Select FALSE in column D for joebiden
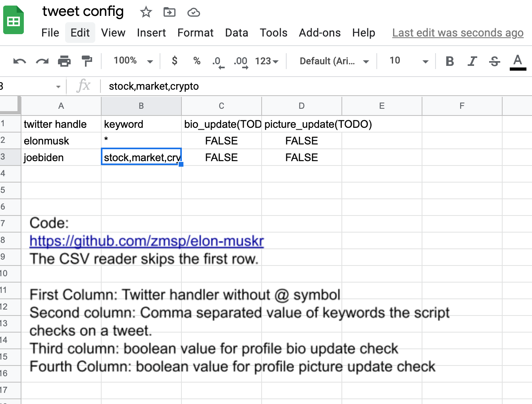 [302, 157]
